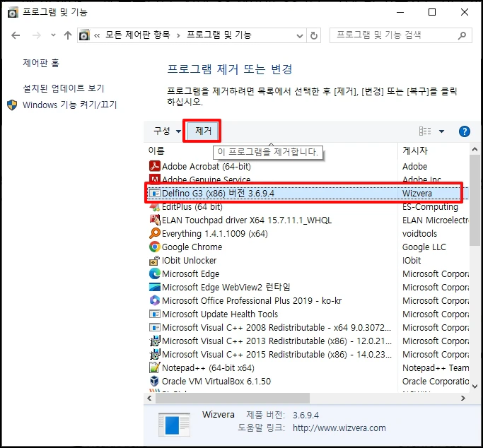Expand address bar history dropdown
Image resolution: width=483 pixels, height=448 pixels.
coord(299,36)
